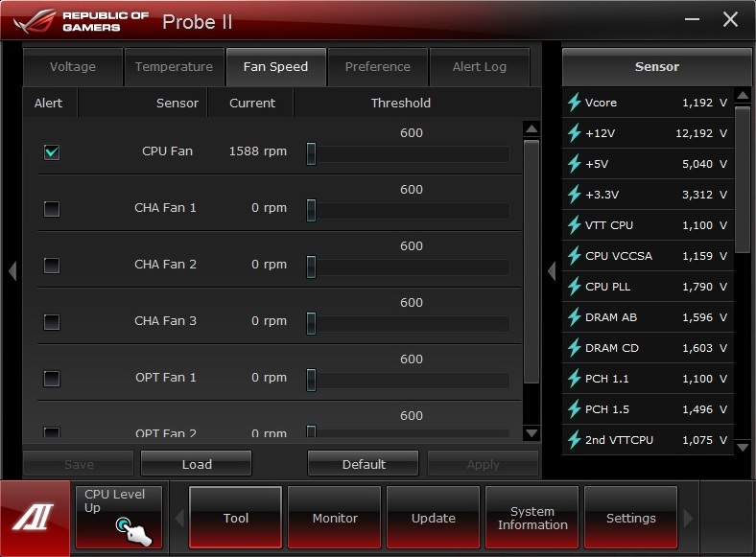Click the Sensor panel header
This screenshot has height=557, width=756.
pos(656,67)
